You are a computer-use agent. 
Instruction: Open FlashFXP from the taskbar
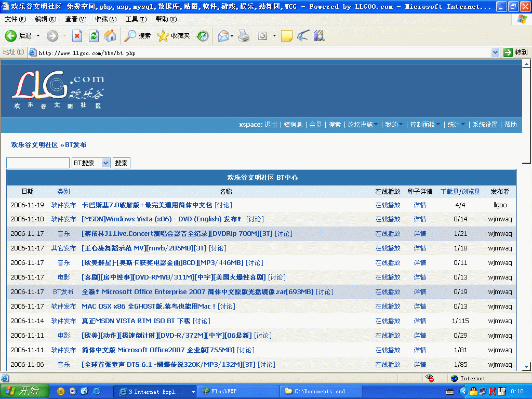[237, 391]
